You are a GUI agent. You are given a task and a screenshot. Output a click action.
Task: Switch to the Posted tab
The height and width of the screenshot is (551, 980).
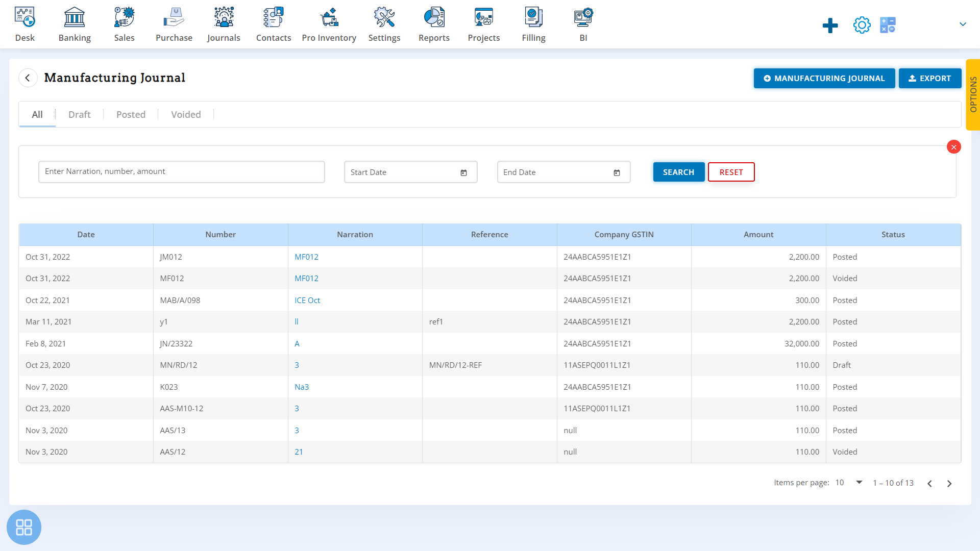pos(131,114)
